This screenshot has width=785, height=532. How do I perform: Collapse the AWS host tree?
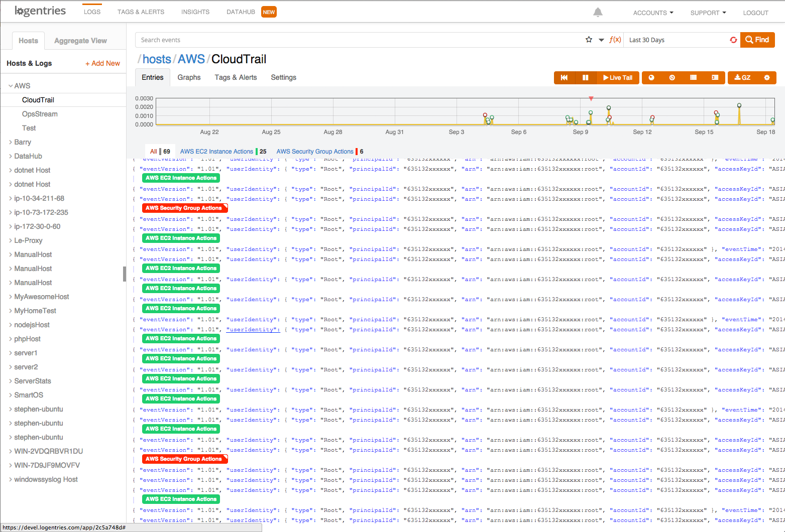pyautogui.click(x=11, y=86)
